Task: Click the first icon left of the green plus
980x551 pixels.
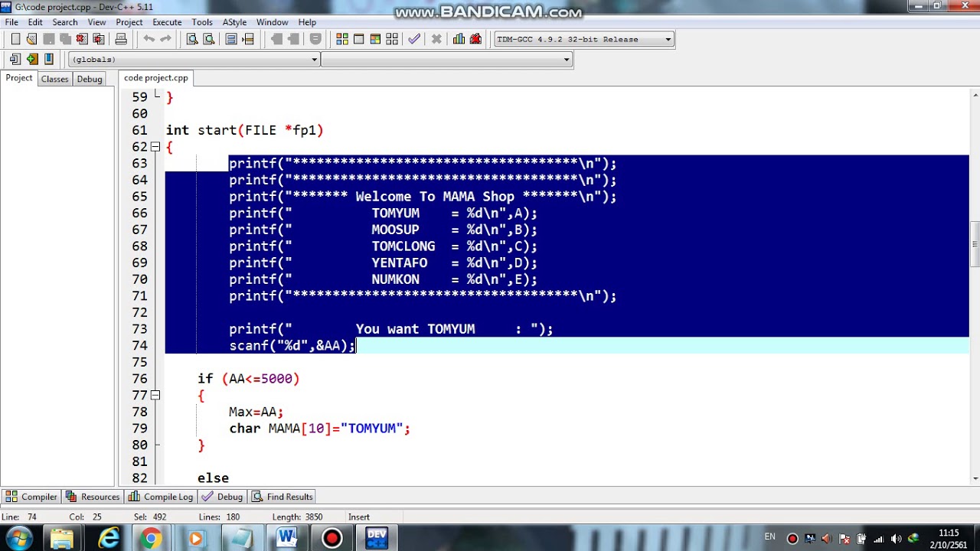Action: 15,59
